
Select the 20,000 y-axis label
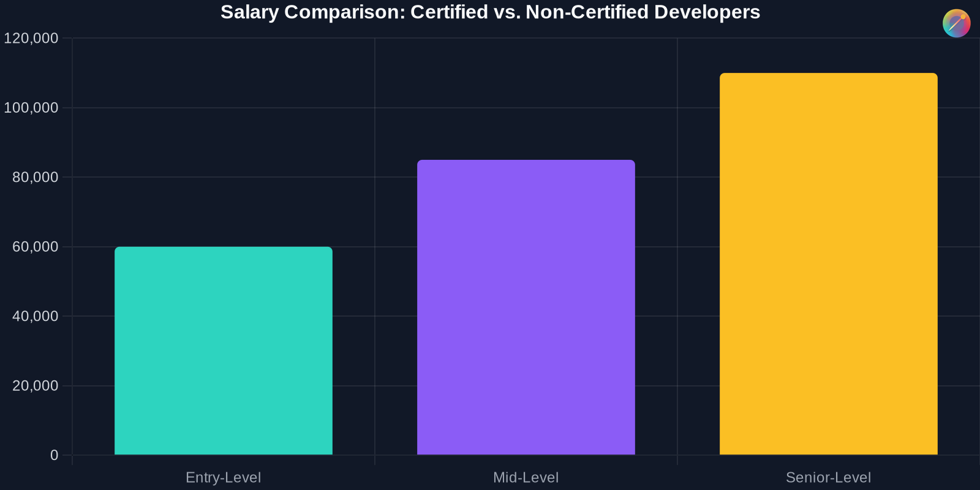(36, 386)
